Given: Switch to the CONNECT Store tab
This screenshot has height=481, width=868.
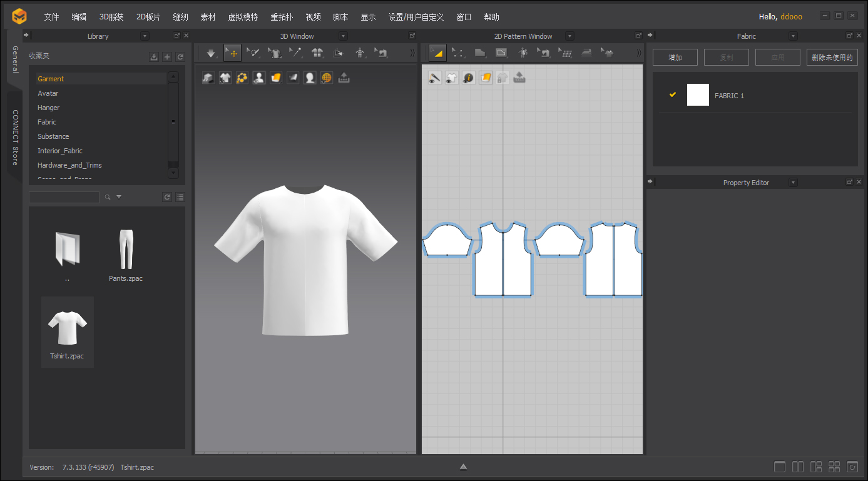Looking at the screenshot, I should pyautogui.click(x=15, y=138).
